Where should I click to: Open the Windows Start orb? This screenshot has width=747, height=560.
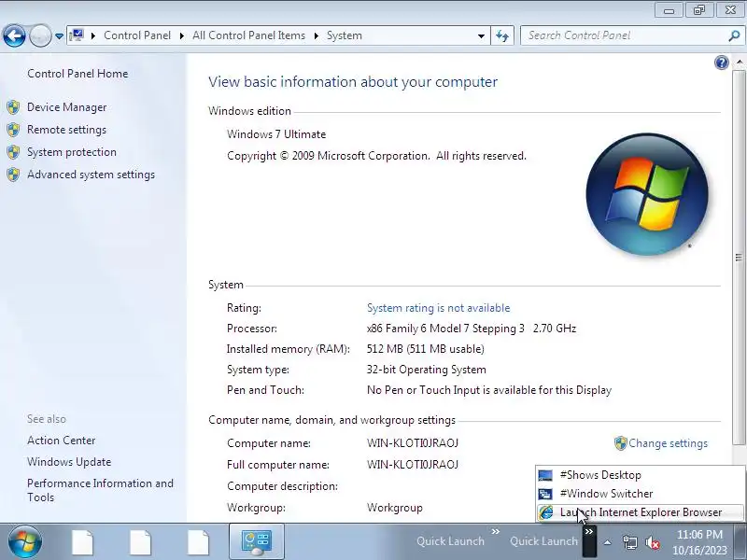25,541
